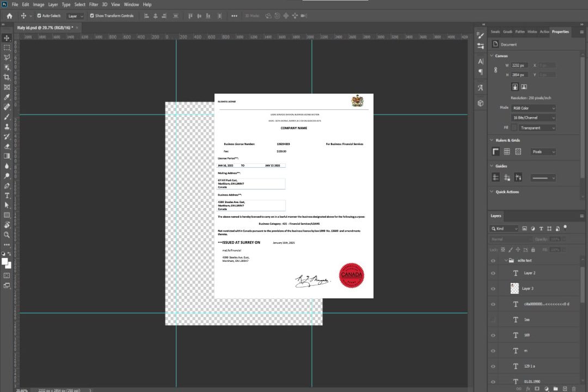Viewport: 588px width, 392px height.
Task: Click the canvas Fill color swatch
Action: coord(514,128)
